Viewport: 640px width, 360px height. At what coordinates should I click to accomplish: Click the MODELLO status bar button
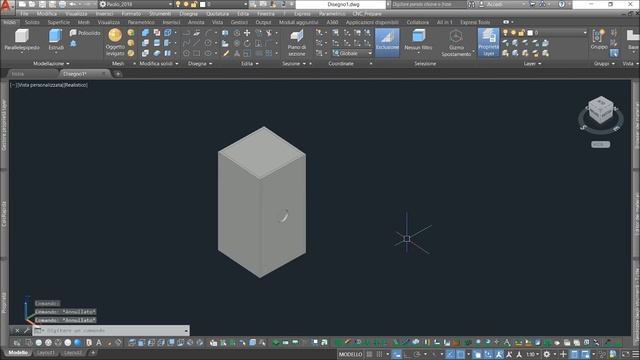pos(350,354)
